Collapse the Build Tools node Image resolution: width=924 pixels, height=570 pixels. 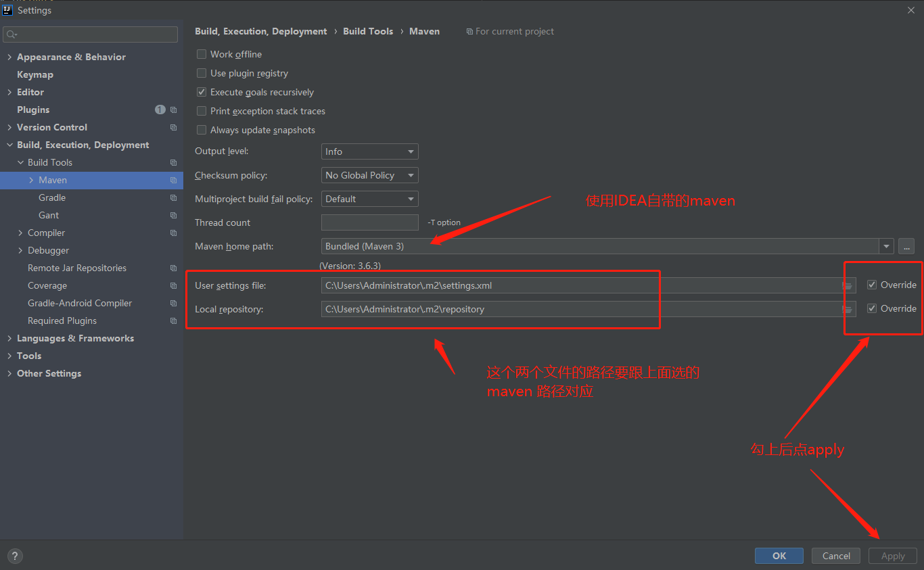[20, 162]
